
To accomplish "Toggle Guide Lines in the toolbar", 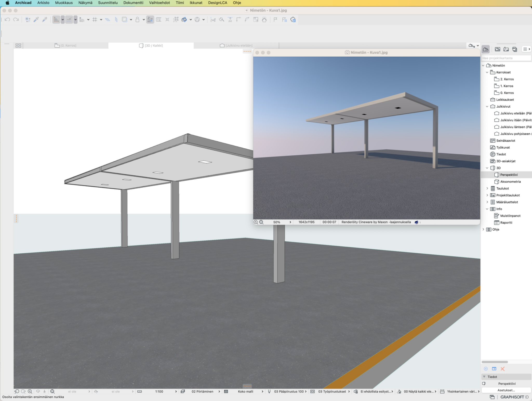I will (x=56, y=19).
